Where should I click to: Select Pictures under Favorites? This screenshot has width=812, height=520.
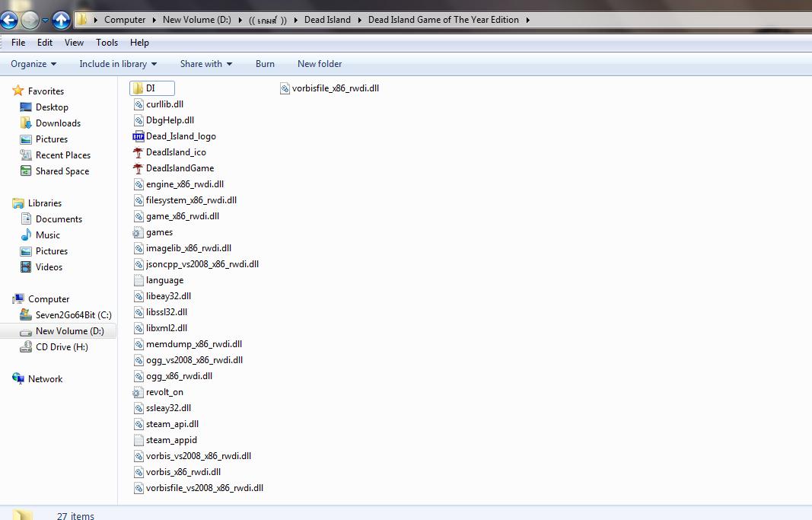(x=52, y=139)
